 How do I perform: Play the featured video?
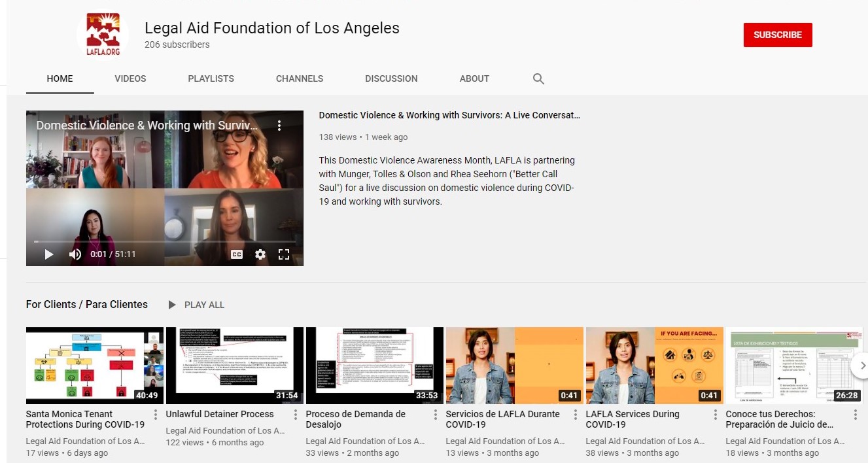[x=49, y=254]
